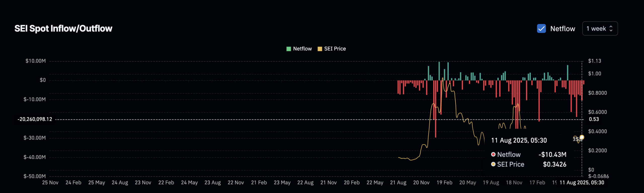Click the "SEI Spot Inflow/Outflow" chart title

point(63,28)
